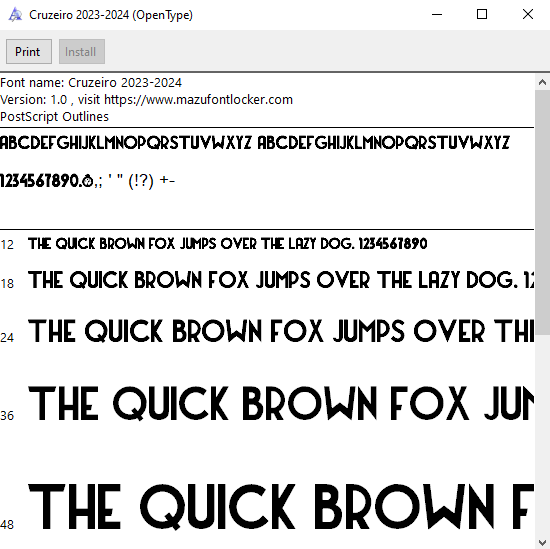Maximize the font preview window
The image size is (550, 549).
482,14
